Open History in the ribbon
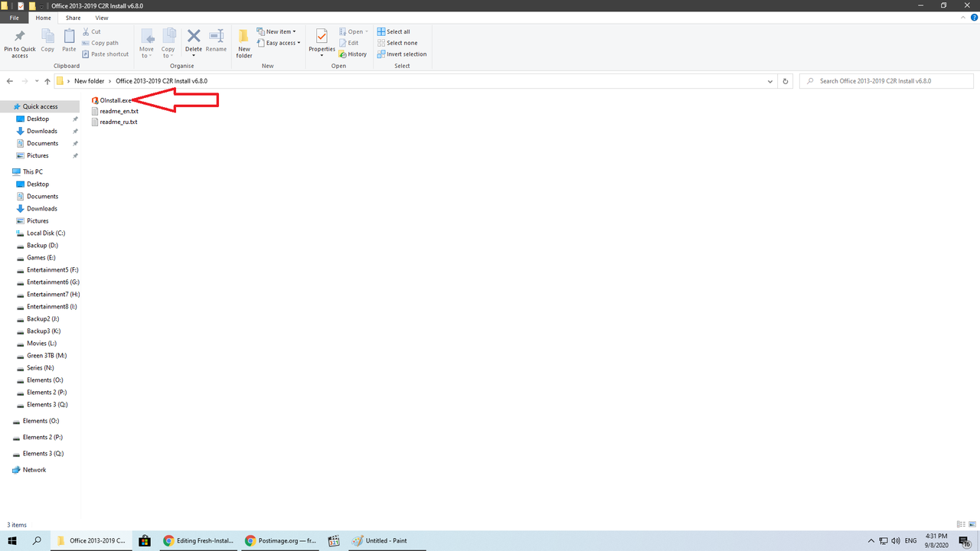The width and height of the screenshot is (980, 551). pos(352,54)
